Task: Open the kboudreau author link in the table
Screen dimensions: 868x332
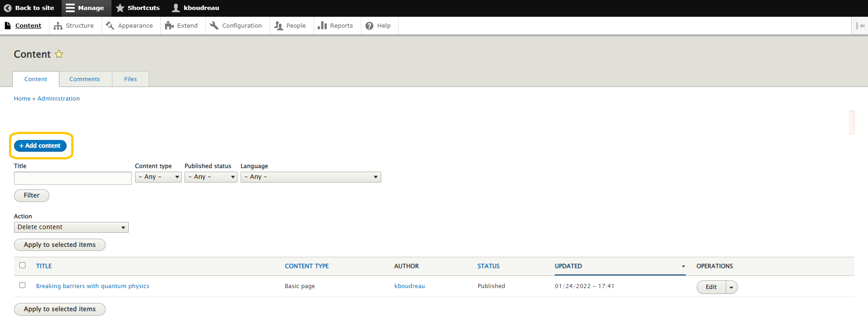Action: (x=410, y=286)
